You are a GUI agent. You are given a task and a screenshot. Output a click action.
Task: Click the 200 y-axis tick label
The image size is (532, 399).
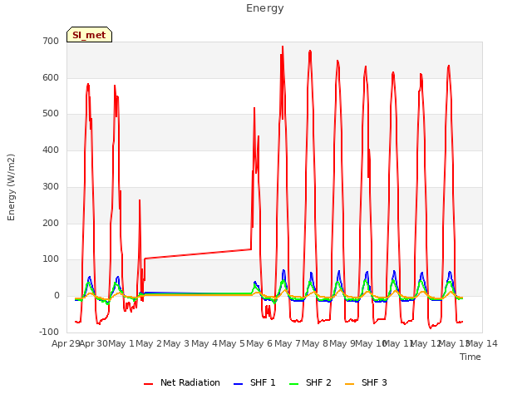(51, 224)
